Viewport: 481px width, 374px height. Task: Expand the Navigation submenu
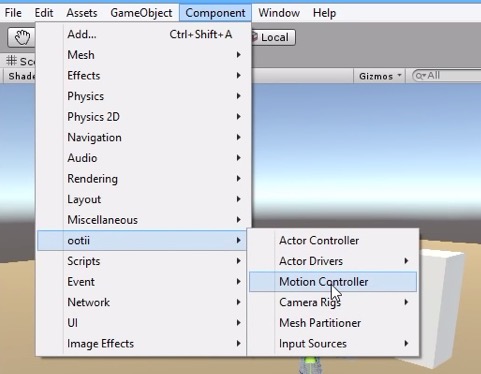coord(143,137)
